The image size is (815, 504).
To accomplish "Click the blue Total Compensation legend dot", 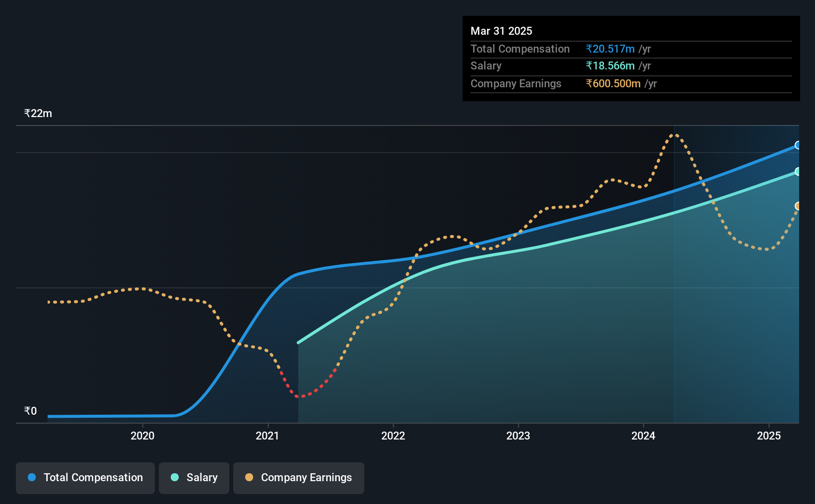I will (32, 477).
